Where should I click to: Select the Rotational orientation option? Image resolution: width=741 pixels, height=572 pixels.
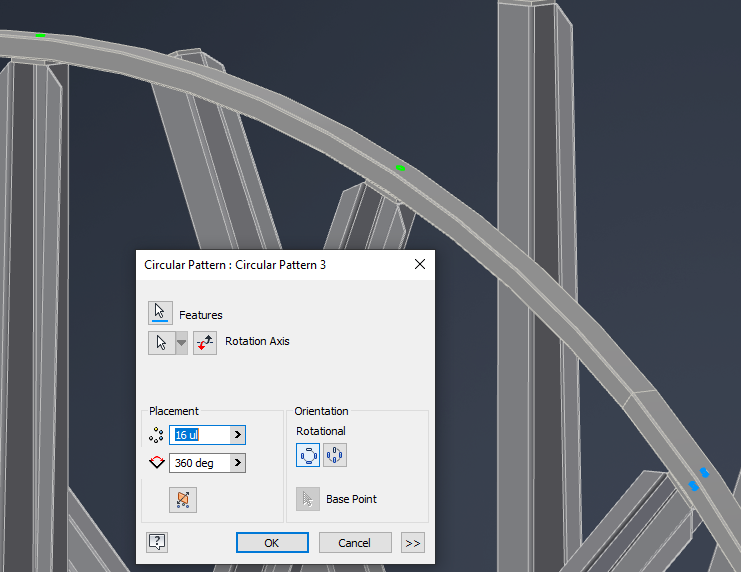pos(308,455)
